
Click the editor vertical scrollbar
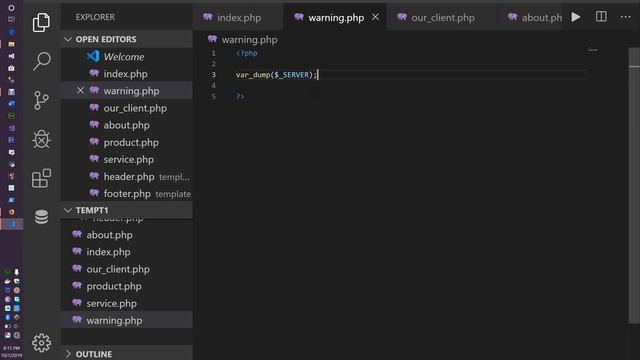click(x=634, y=186)
